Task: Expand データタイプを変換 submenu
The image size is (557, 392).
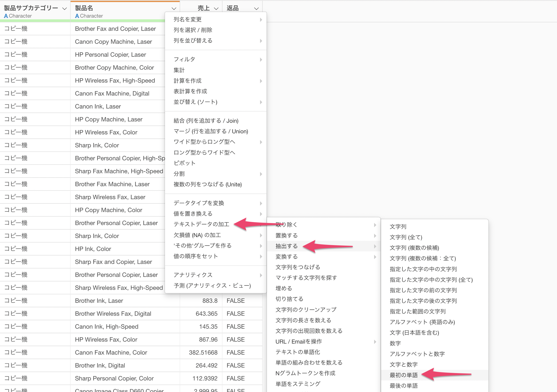Action: point(216,203)
